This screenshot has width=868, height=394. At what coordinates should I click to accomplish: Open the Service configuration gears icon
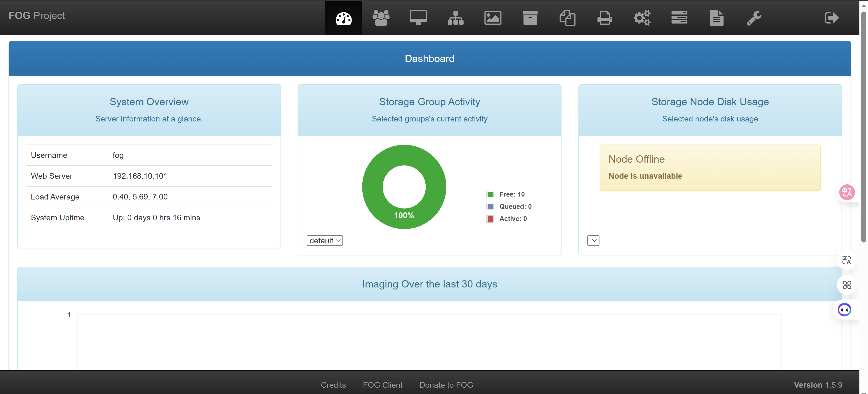[642, 18]
